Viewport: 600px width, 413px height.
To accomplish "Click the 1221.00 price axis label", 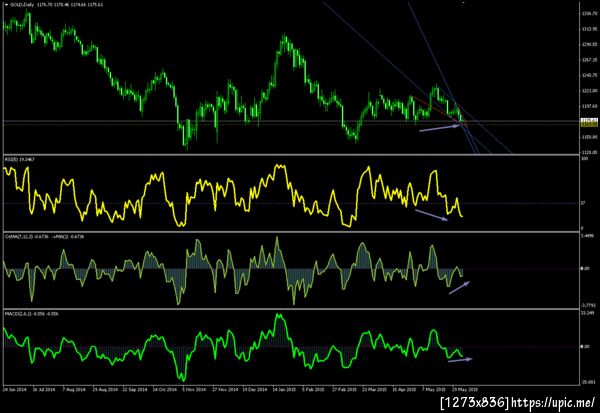I will (x=589, y=91).
